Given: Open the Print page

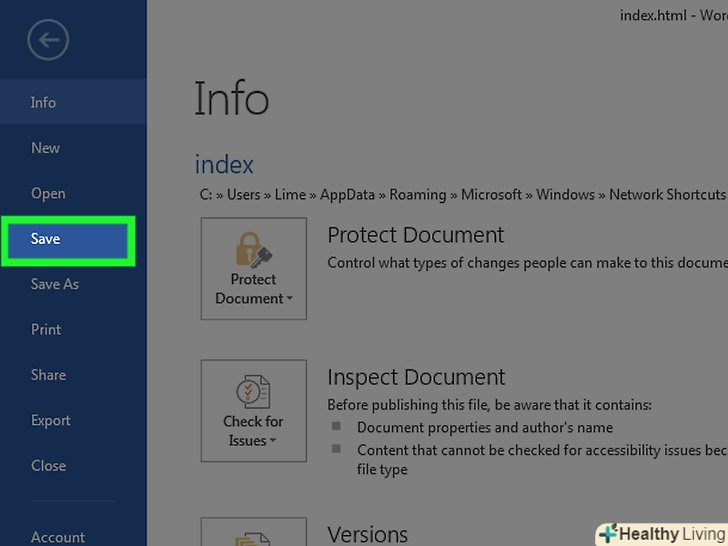Looking at the screenshot, I should coord(46,329).
